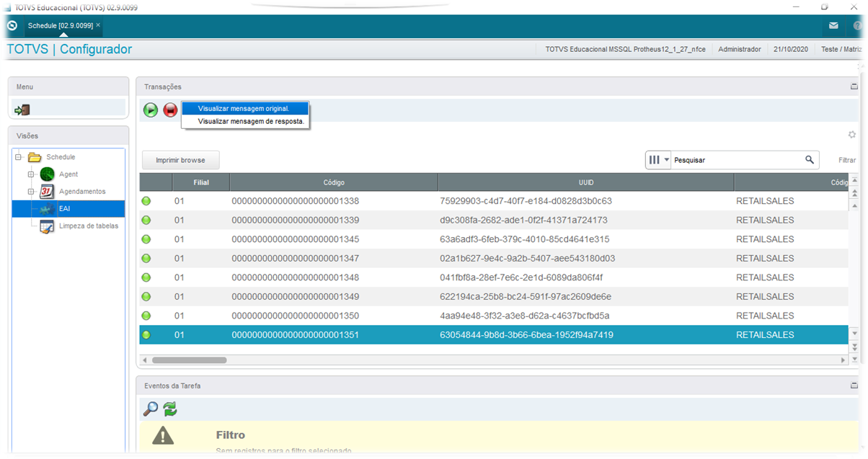This screenshot has height=459, width=868.
Task: Click the green status dot of row 0000000000000000000001338
Action: 146,201
